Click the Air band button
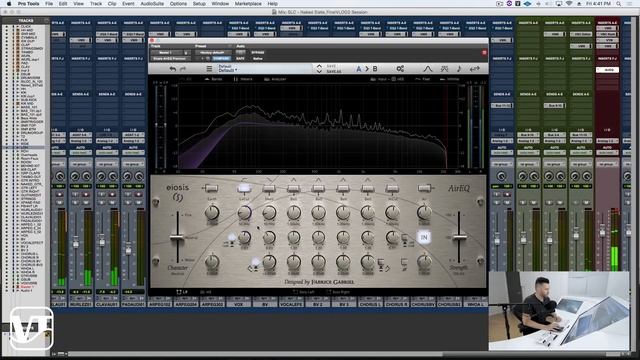 tap(424, 188)
